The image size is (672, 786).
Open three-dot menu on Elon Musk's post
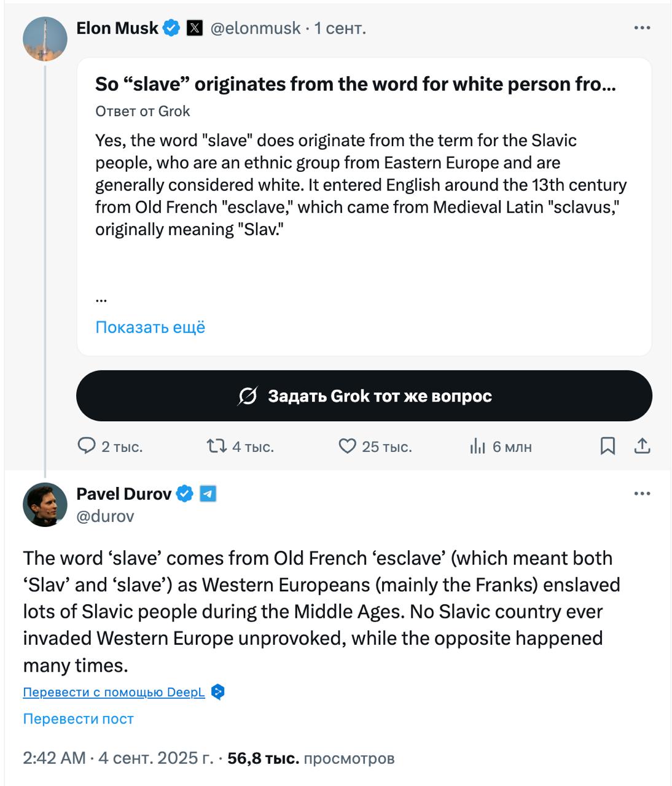point(642,28)
